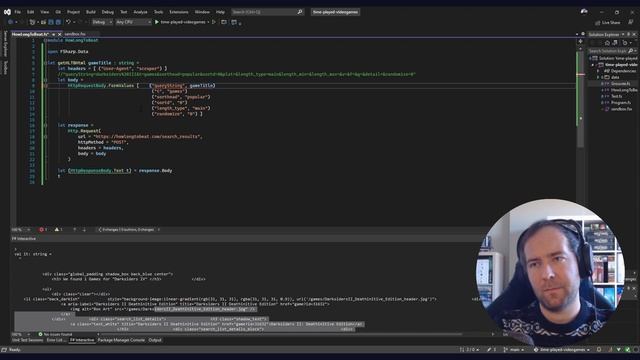Viewport: 640px width, 360px height.
Task: Click the account profile icon in title bar
Action: pyautogui.click(x=584, y=11)
